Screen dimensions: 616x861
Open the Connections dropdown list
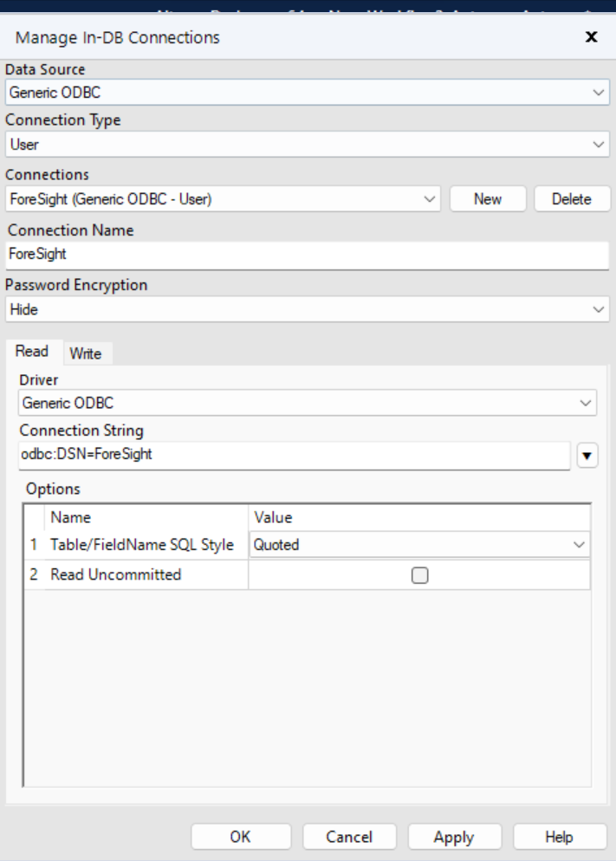(x=223, y=199)
